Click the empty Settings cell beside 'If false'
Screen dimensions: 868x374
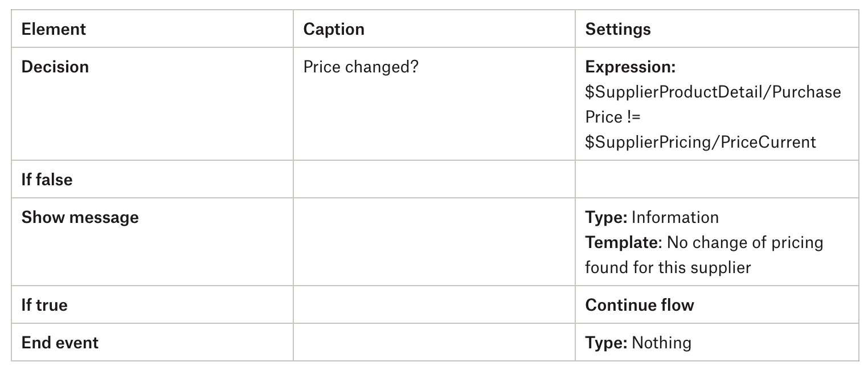coord(716,180)
